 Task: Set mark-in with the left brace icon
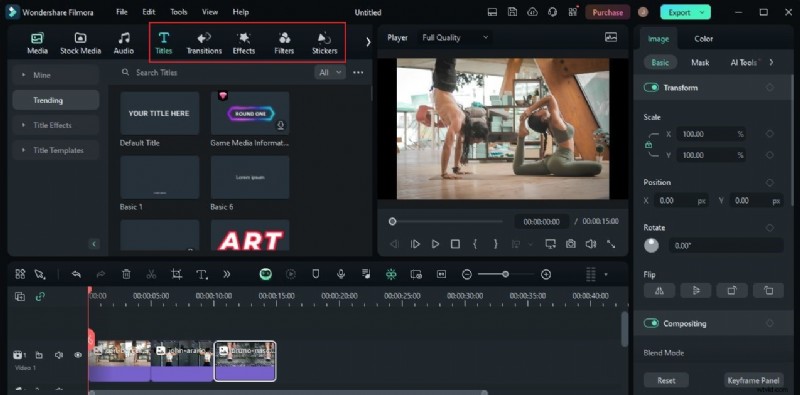[x=475, y=244]
